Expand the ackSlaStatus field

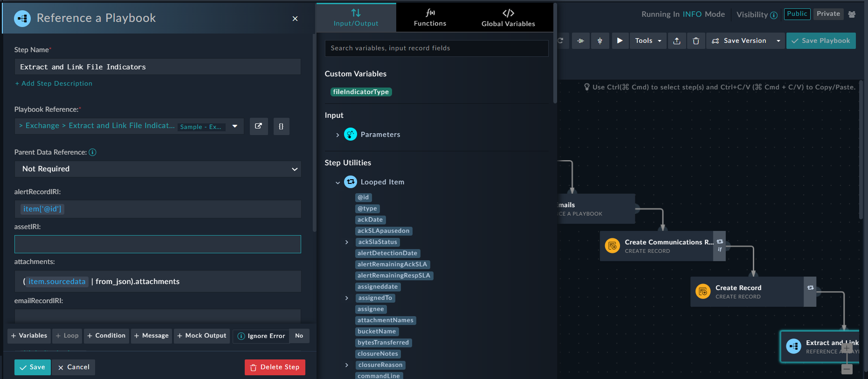tap(346, 242)
